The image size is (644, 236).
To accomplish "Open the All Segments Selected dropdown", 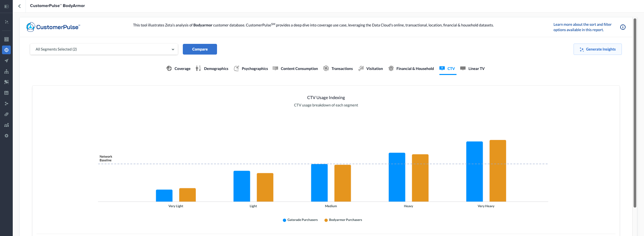I will click(104, 49).
